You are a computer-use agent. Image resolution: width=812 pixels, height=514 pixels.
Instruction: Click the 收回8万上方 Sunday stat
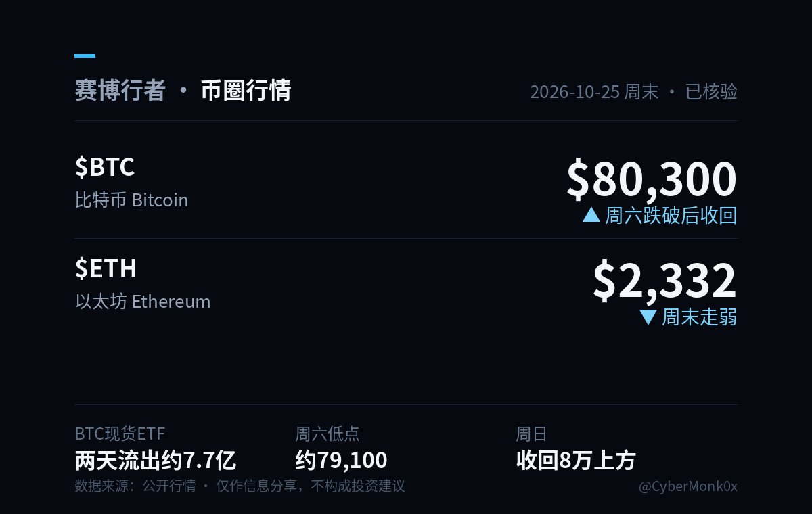[x=576, y=461]
